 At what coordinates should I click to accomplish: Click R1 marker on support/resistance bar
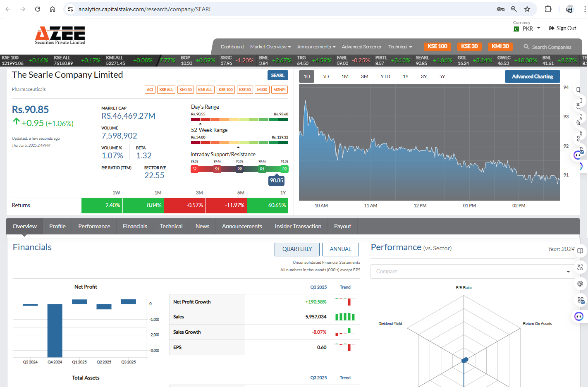(262, 169)
